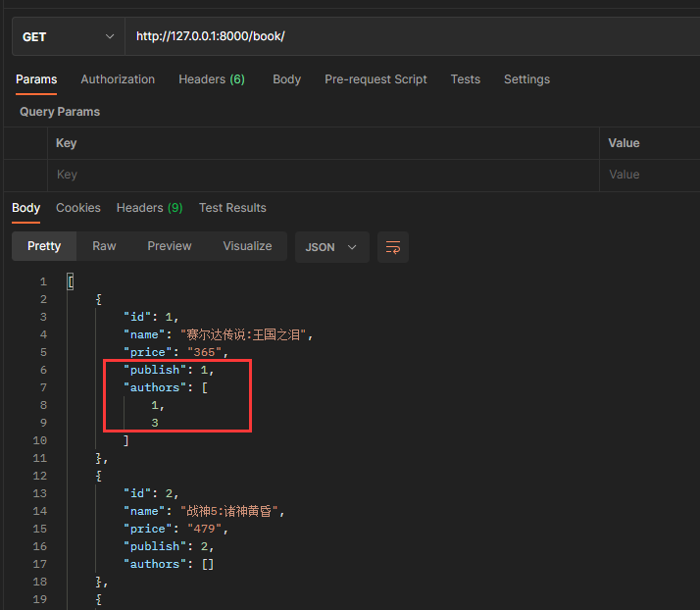The height and width of the screenshot is (610, 700).
Task: Switch to Preview response view
Action: (170, 246)
